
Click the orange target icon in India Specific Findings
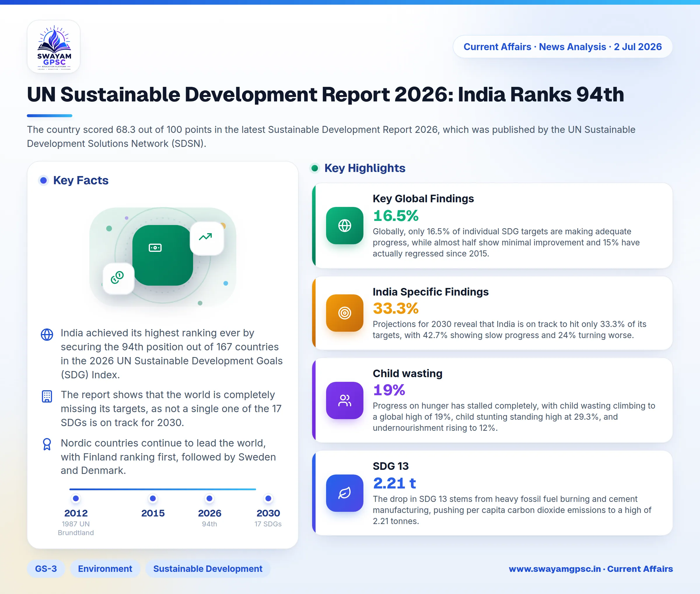tap(344, 313)
